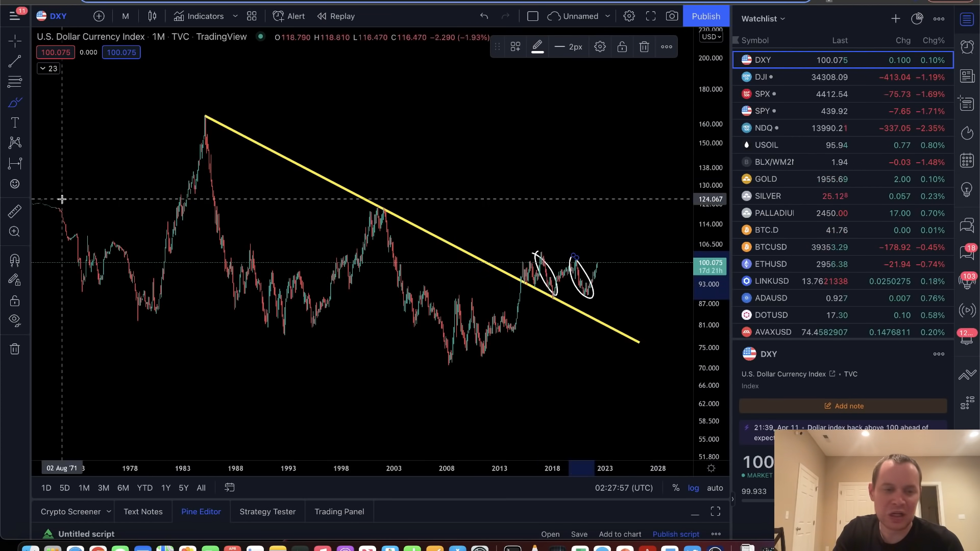980x551 pixels.
Task: Open the go to date calendar
Action: point(230,488)
